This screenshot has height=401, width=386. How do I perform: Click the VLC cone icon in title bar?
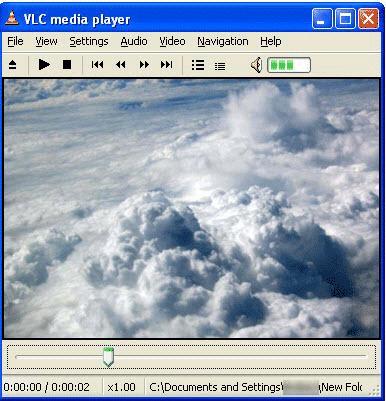pyautogui.click(x=12, y=19)
